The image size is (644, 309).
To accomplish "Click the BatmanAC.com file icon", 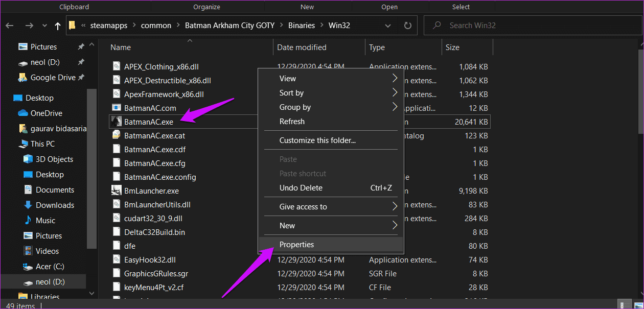I will click(116, 108).
